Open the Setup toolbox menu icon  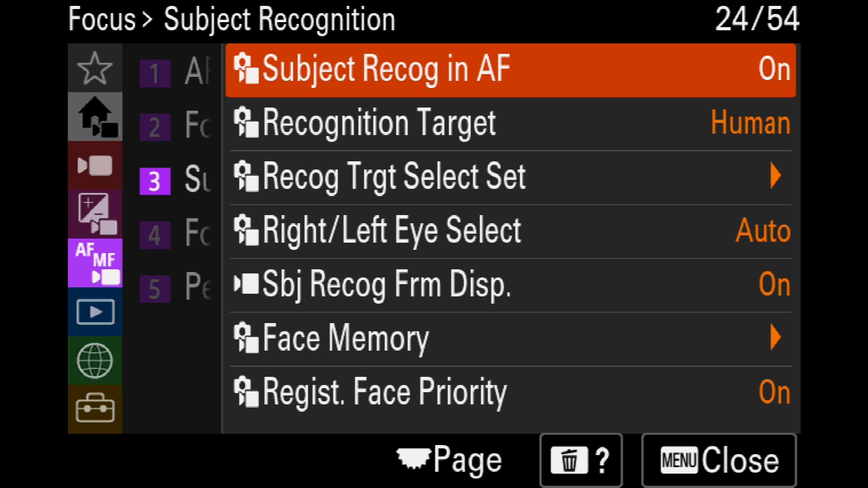click(95, 408)
